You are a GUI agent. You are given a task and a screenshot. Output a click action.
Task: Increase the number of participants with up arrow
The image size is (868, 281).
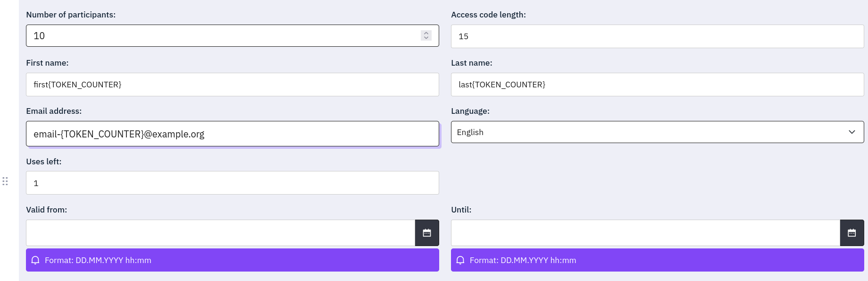[426, 33]
